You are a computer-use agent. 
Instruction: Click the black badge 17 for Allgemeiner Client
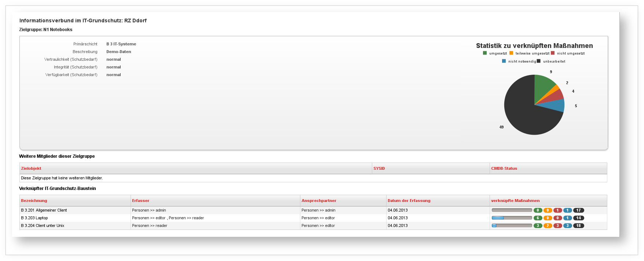pyautogui.click(x=578, y=210)
